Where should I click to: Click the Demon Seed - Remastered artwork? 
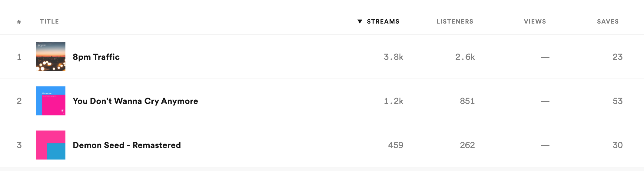tap(51, 145)
